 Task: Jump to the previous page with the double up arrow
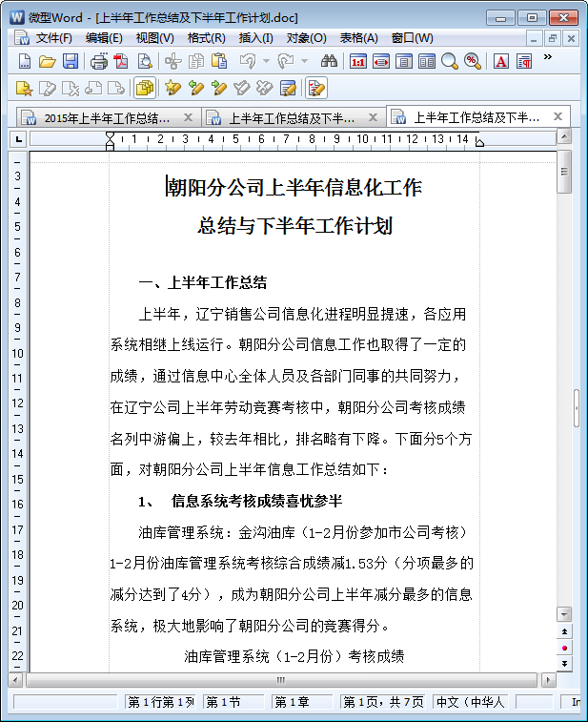[x=564, y=631]
